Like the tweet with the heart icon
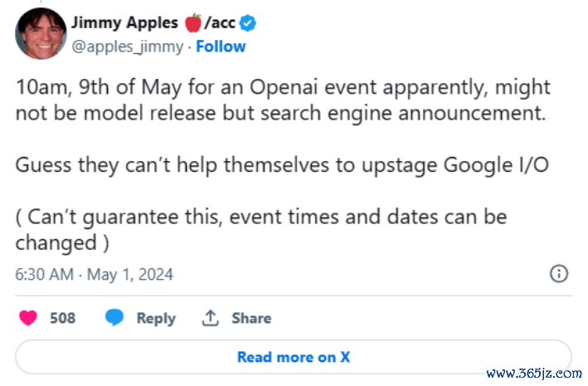This screenshot has width=588, height=386. coord(28,318)
